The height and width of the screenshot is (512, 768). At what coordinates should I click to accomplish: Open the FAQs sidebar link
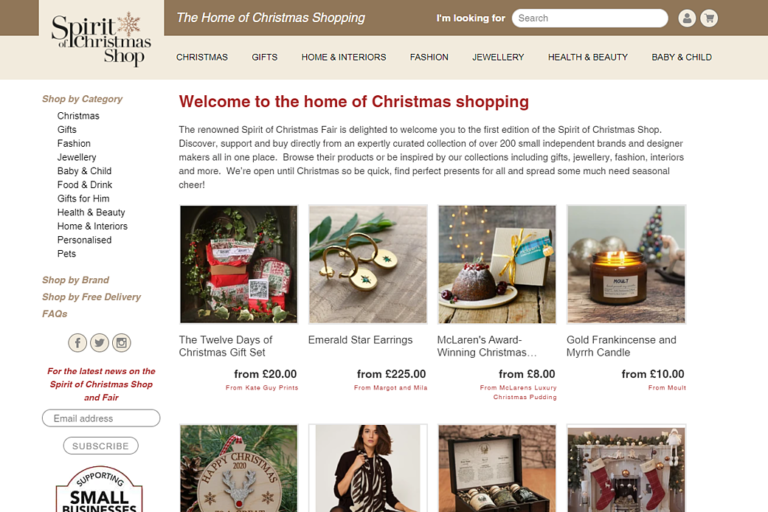(54, 314)
